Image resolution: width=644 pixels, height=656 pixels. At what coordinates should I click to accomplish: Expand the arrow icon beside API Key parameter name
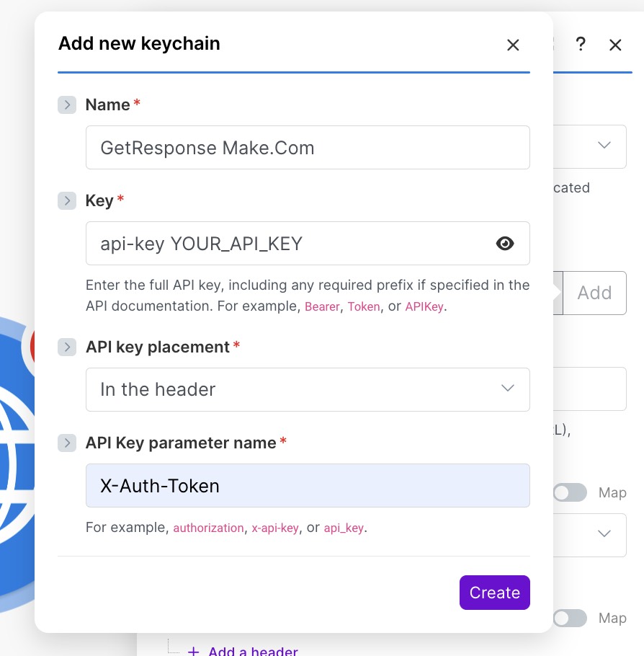pyautogui.click(x=67, y=443)
